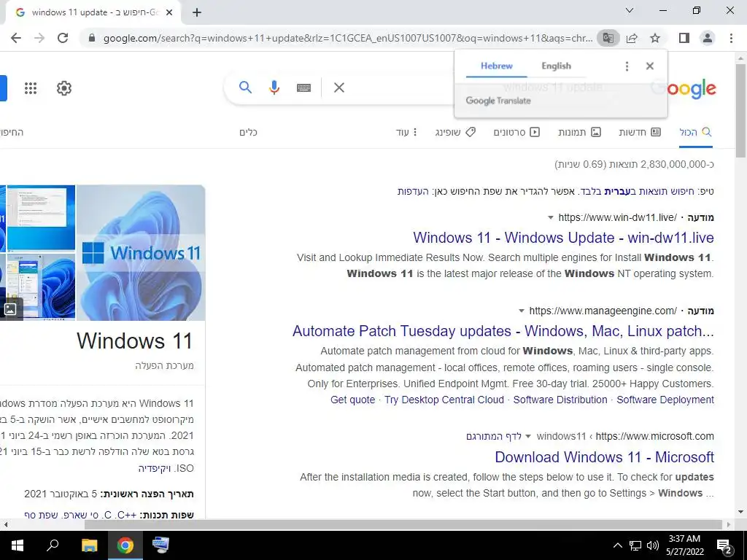Click the Get quote sitelink
Viewport: 747px width, 560px height.
[x=352, y=400]
